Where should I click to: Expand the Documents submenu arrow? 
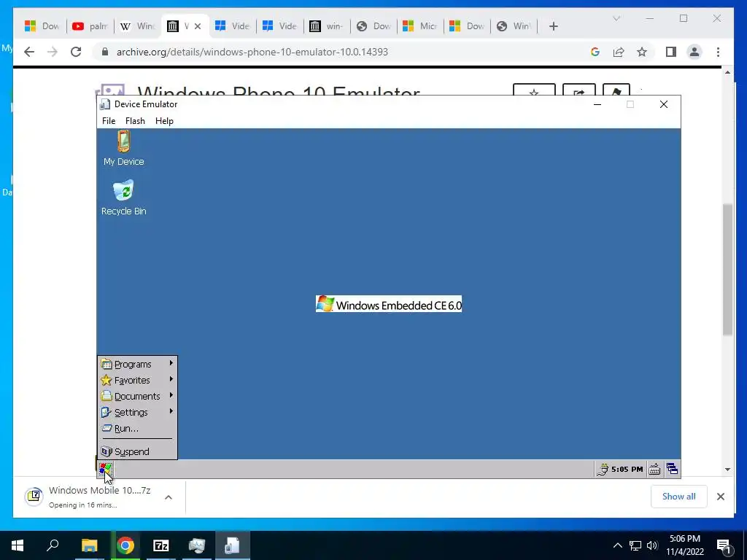point(171,395)
